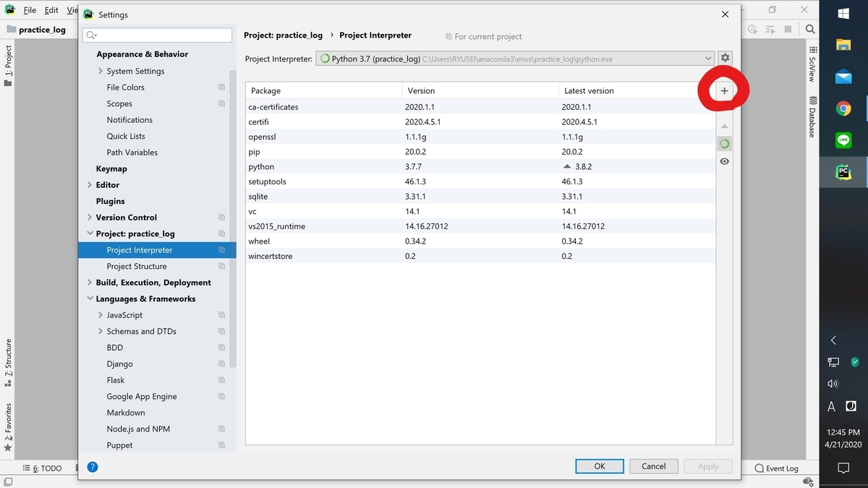868x488 pixels.
Task: Click the plus button to install package
Action: (724, 90)
